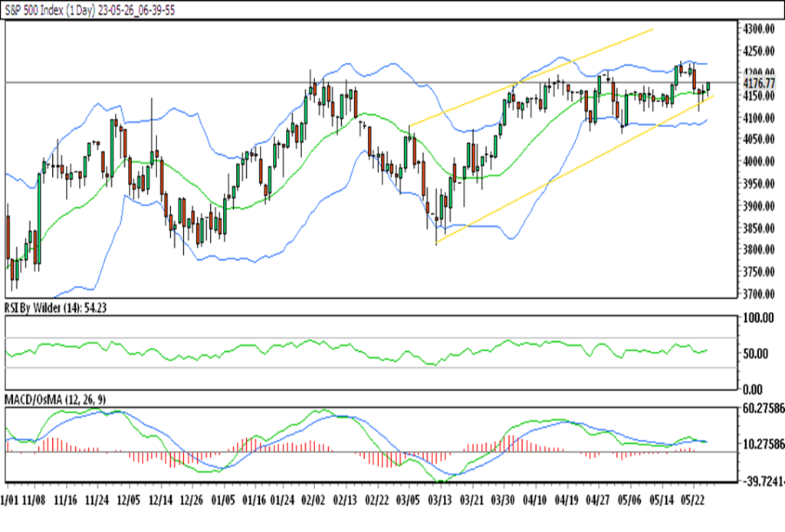
Task: Click the chart title S&P 500 Index (1 Day)
Action: (50, 10)
